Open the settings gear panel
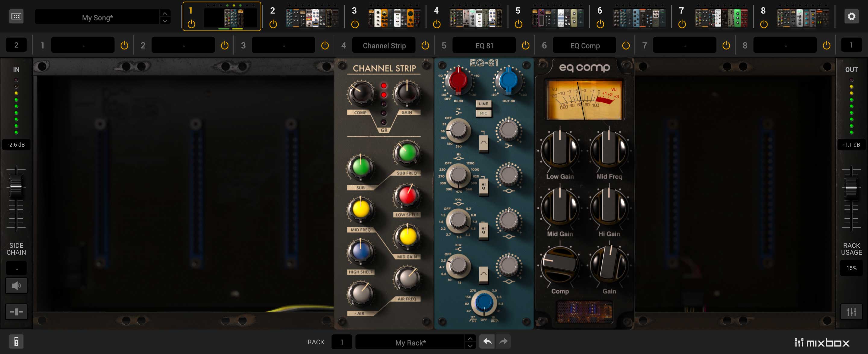This screenshot has height=354, width=868. [x=851, y=16]
